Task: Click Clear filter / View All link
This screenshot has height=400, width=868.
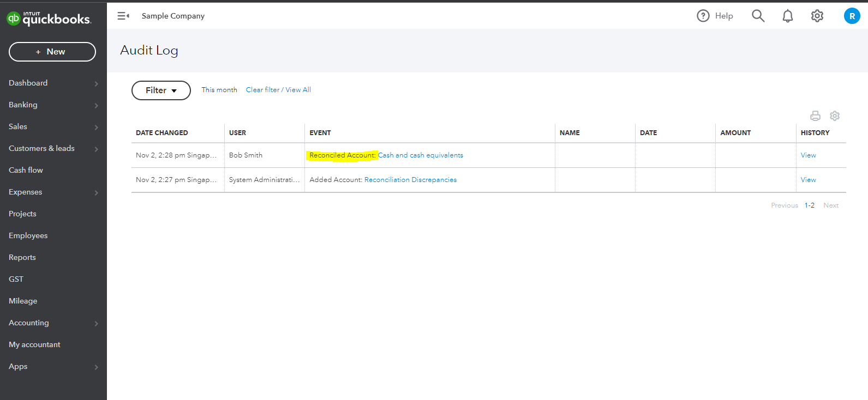Action: tap(278, 90)
